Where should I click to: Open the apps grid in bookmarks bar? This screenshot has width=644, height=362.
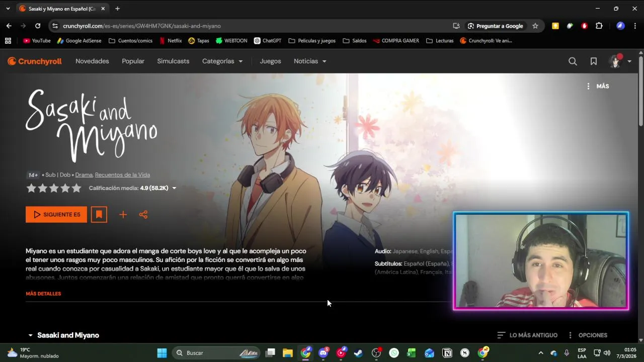click(x=8, y=41)
